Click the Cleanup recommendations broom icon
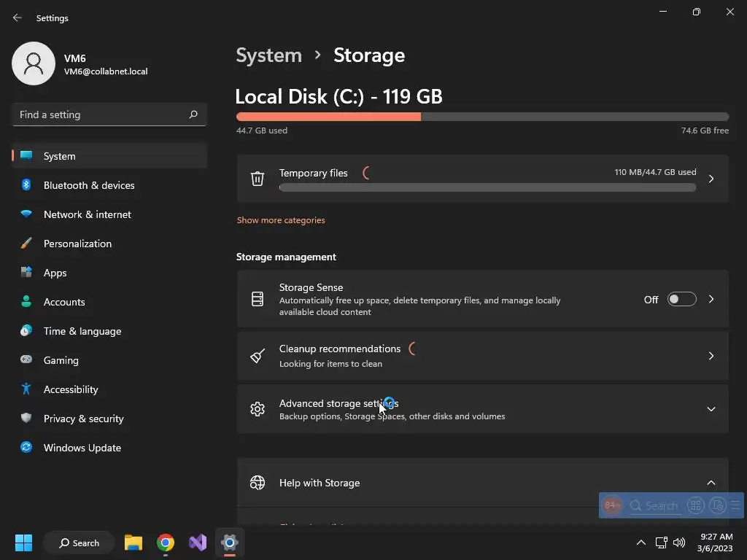Viewport: 747px width, 560px height. pyautogui.click(x=258, y=356)
